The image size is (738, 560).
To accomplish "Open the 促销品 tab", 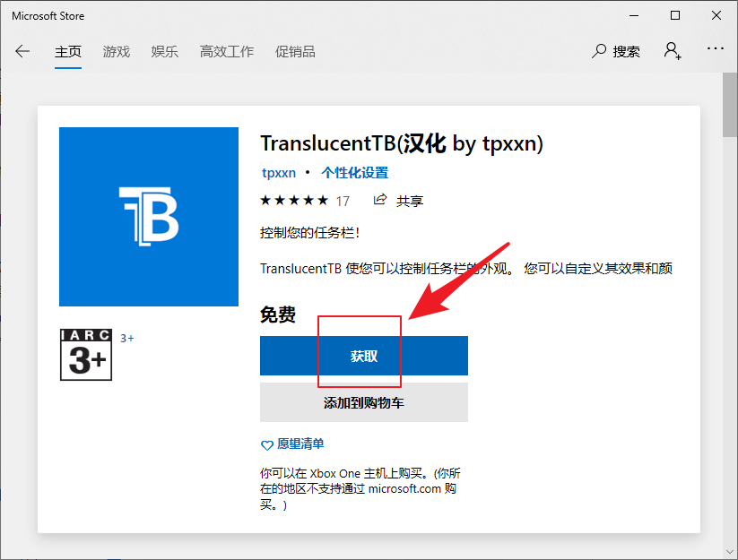I will point(295,51).
